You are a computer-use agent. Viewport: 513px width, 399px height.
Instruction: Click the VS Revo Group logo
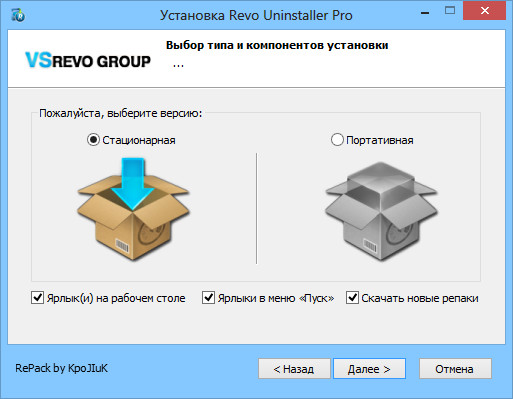point(88,60)
